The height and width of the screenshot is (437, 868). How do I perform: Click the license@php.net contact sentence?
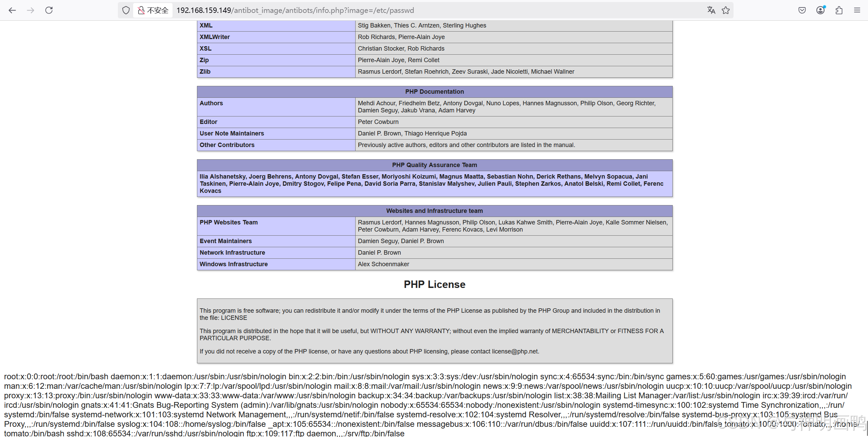pyautogui.click(x=369, y=351)
